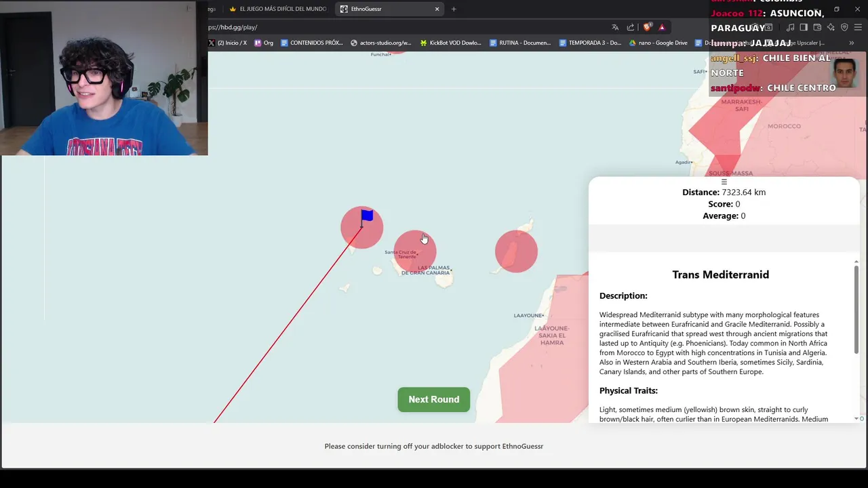The height and width of the screenshot is (488, 868).
Task: Click the MOROCCO country label
Action: (784, 126)
